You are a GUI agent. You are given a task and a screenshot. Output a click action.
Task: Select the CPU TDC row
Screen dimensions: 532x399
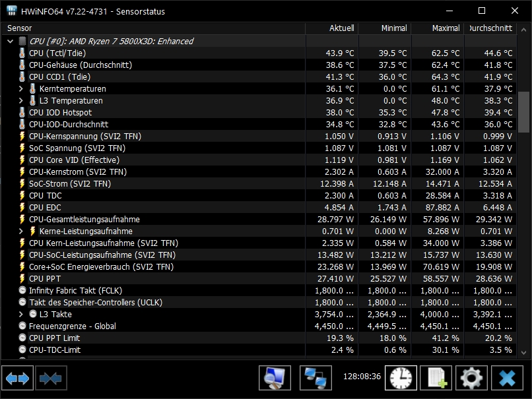259,196
